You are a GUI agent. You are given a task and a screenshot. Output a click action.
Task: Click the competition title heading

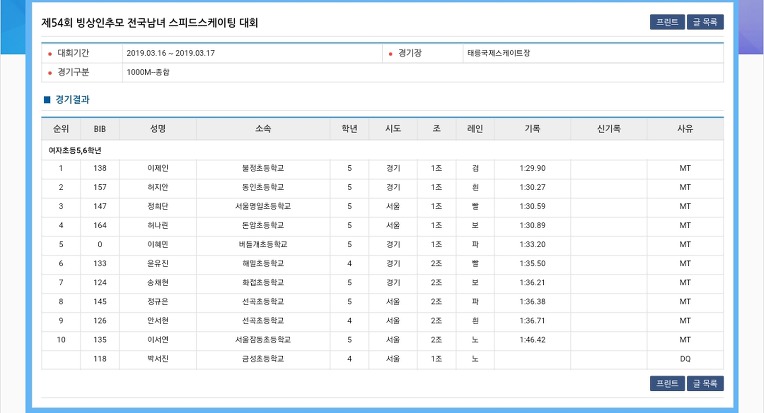150,22
